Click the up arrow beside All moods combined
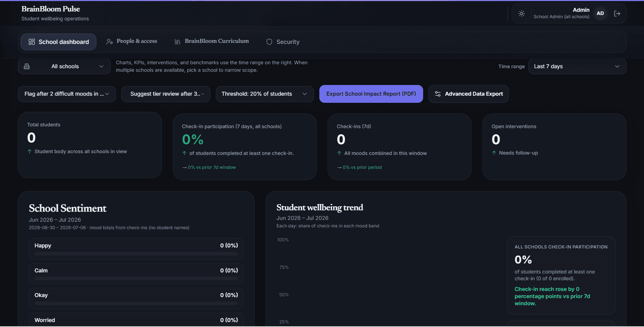The image size is (644, 327). tap(339, 153)
